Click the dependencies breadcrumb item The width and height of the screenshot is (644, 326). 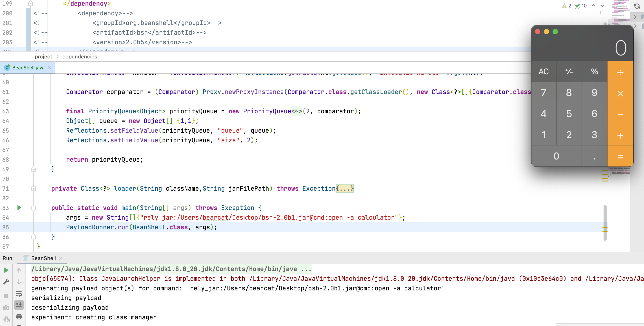tap(80, 57)
